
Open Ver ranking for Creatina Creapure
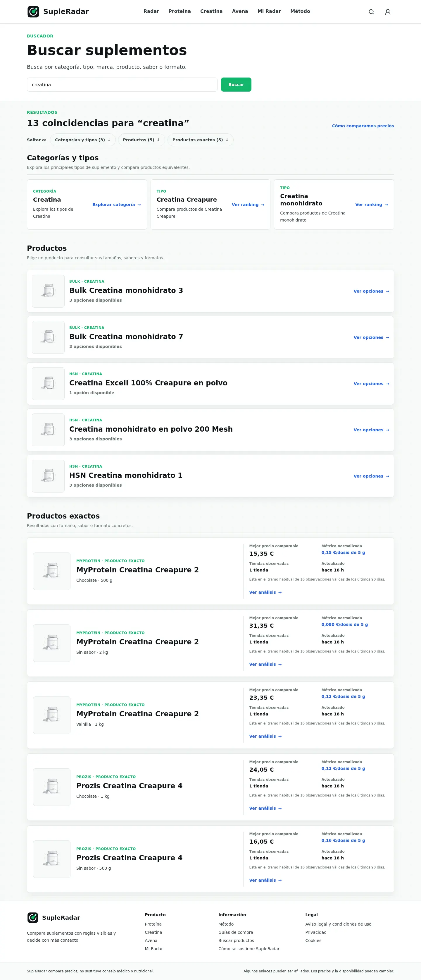tap(248, 205)
